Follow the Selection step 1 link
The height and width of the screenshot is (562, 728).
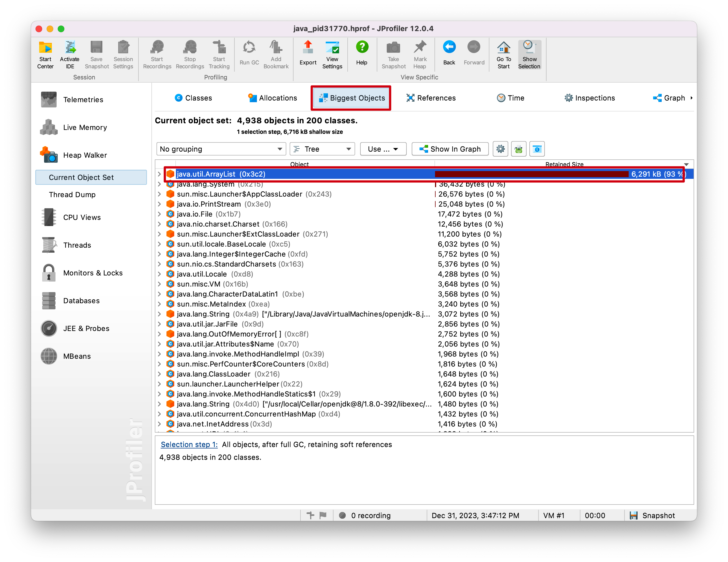[x=189, y=445]
